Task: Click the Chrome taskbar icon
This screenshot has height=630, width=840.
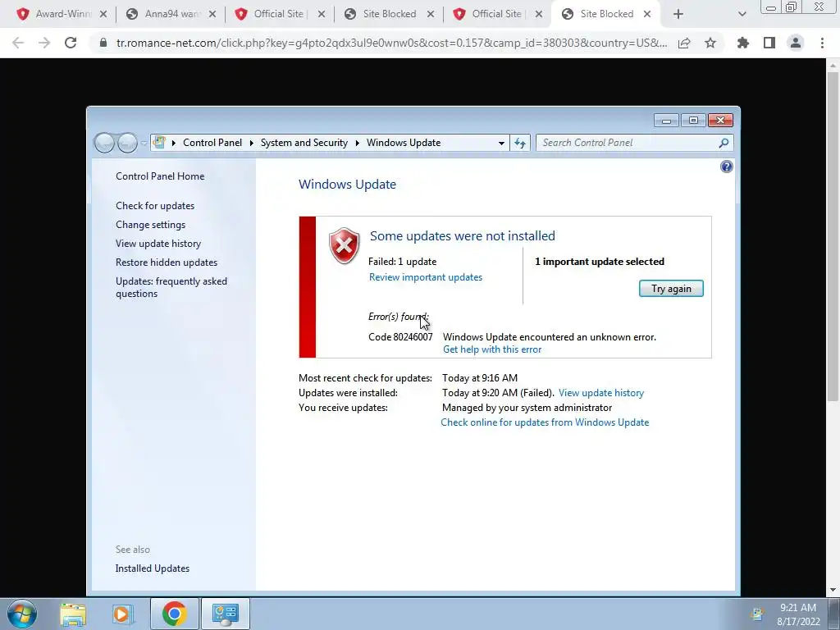Action: pos(174,614)
